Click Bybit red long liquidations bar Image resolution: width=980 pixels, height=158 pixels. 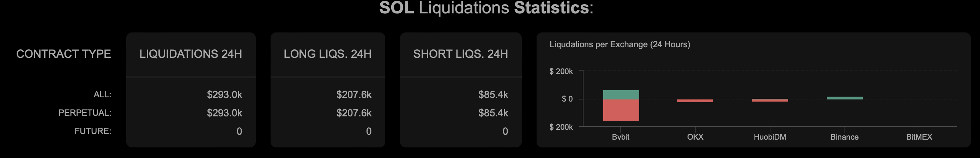pyautogui.click(x=621, y=110)
